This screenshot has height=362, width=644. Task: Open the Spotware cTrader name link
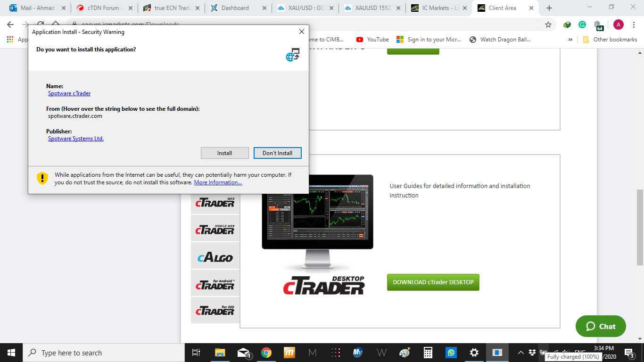(x=69, y=93)
